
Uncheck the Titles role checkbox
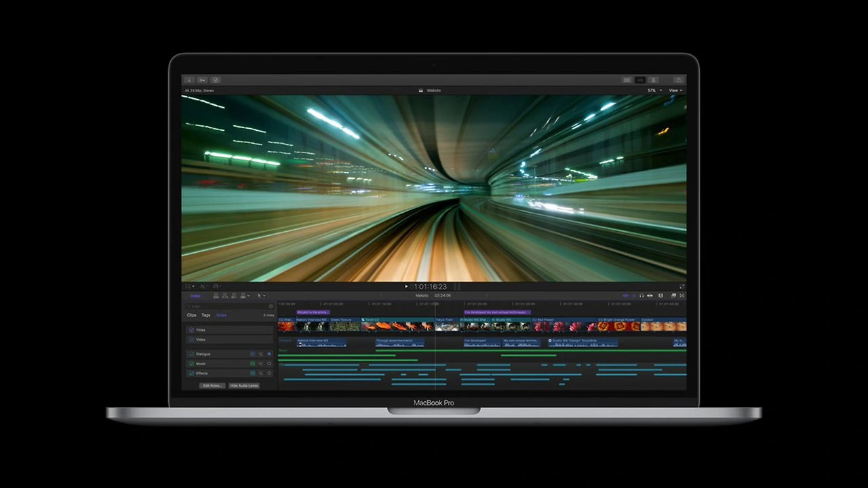point(191,330)
